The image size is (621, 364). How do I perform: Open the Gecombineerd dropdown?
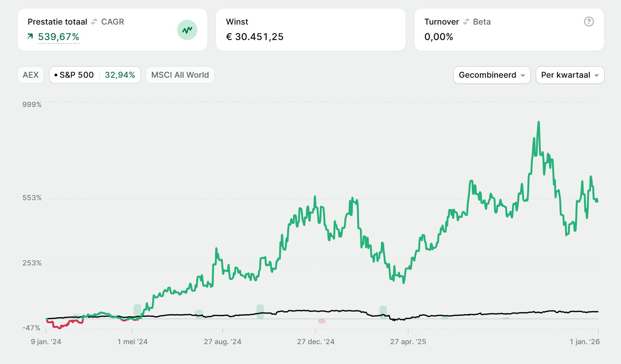pyautogui.click(x=491, y=75)
